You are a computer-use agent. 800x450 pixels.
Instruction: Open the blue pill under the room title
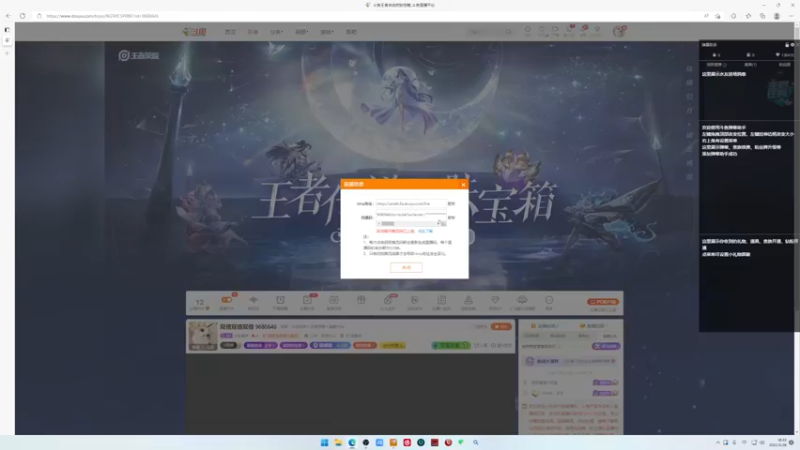(330, 345)
